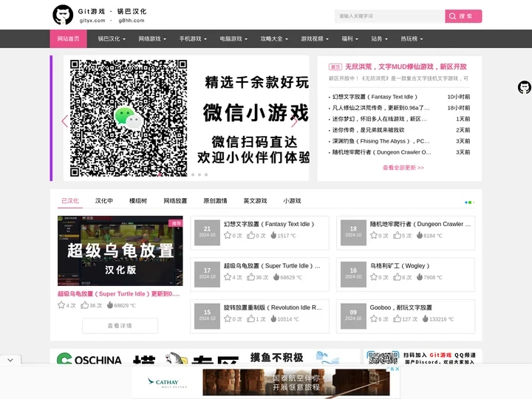Screen dimensions: 532x399
Task: Select the 已汉化 tab
Action: pos(70,201)
